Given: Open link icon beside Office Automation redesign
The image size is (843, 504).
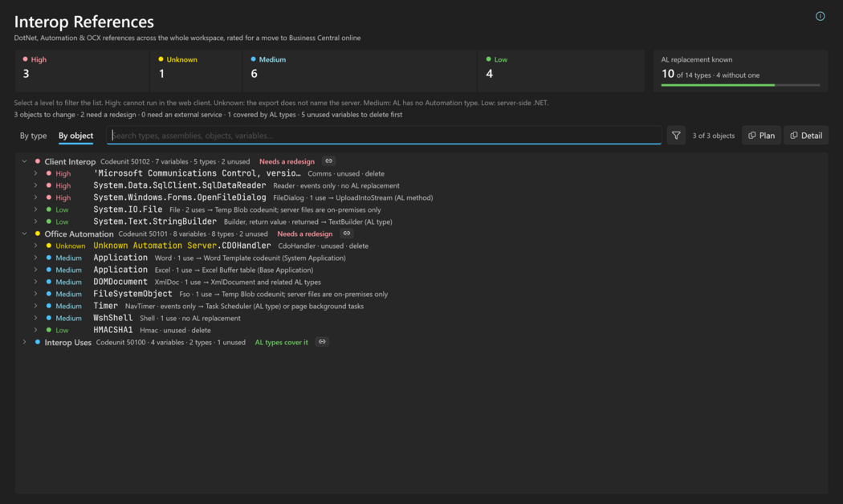Looking at the screenshot, I should pyautogui.click(x=347, y=234).
